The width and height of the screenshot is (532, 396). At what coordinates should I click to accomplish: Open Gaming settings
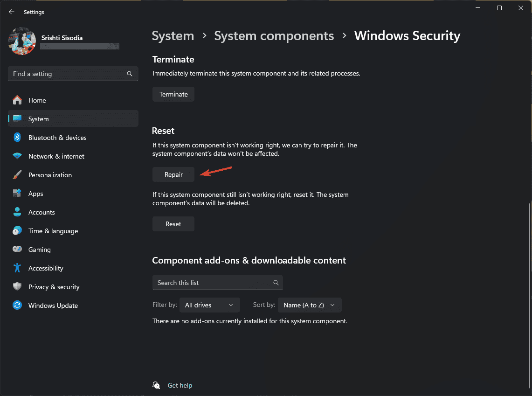point(73,250)
